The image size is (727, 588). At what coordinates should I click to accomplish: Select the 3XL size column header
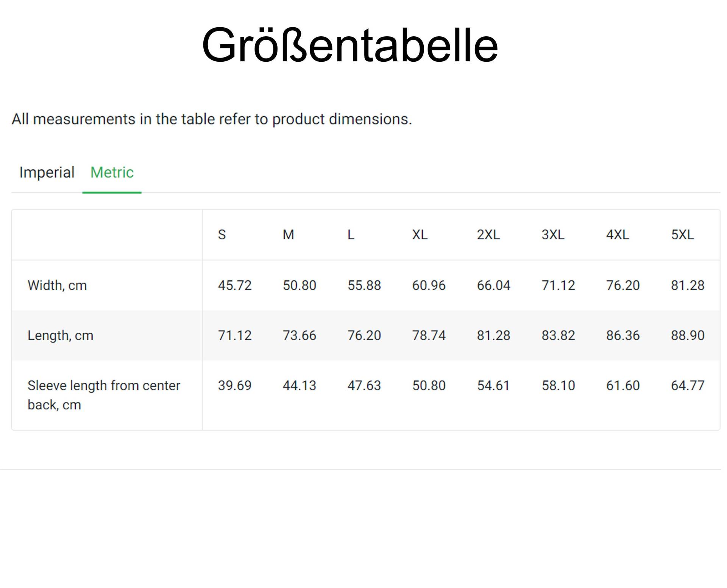point(554,235)
